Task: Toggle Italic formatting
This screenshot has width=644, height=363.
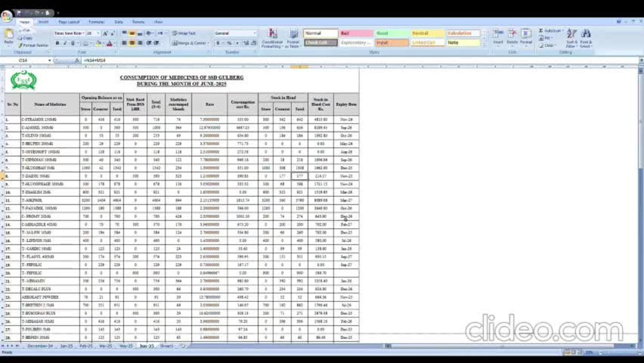Action: point(65,43)
